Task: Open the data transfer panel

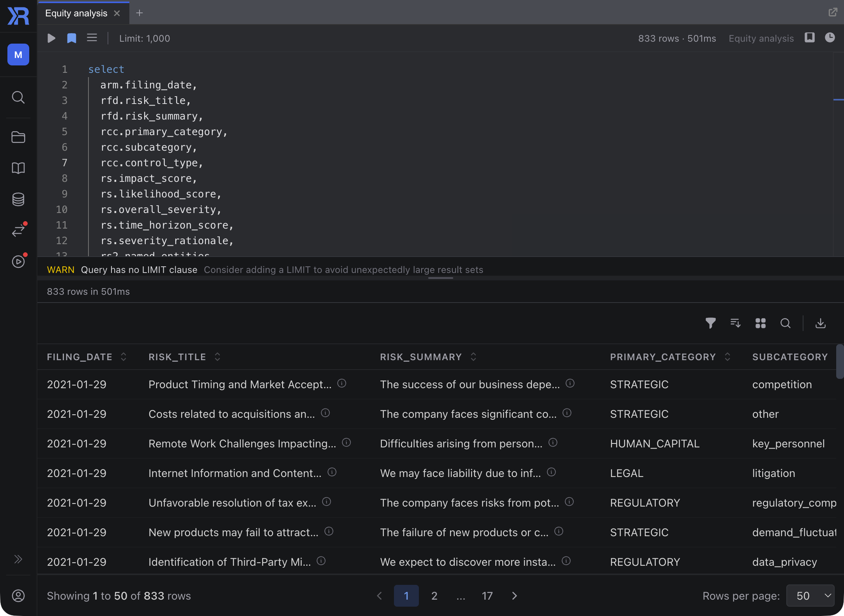Action: coord(18,231)
